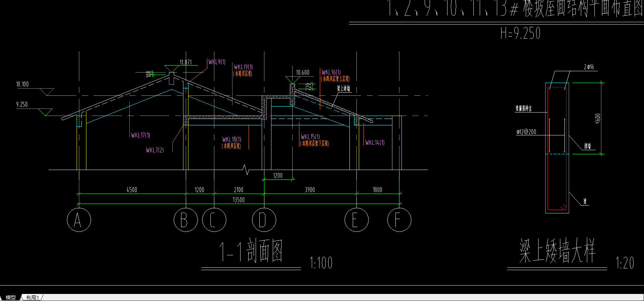Select the ≤680 vertical dimension
644x301 pixels.
click(x=598, y=119)
